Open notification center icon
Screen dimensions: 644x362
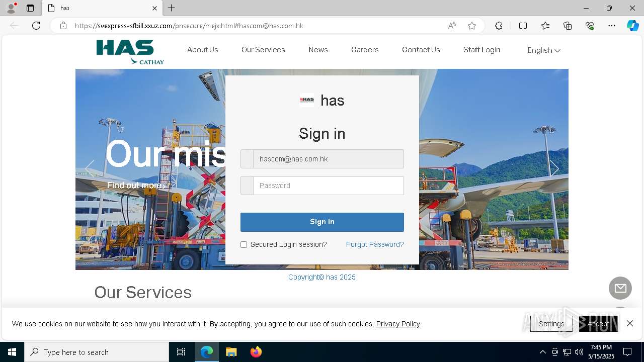(x=627, y=352)
